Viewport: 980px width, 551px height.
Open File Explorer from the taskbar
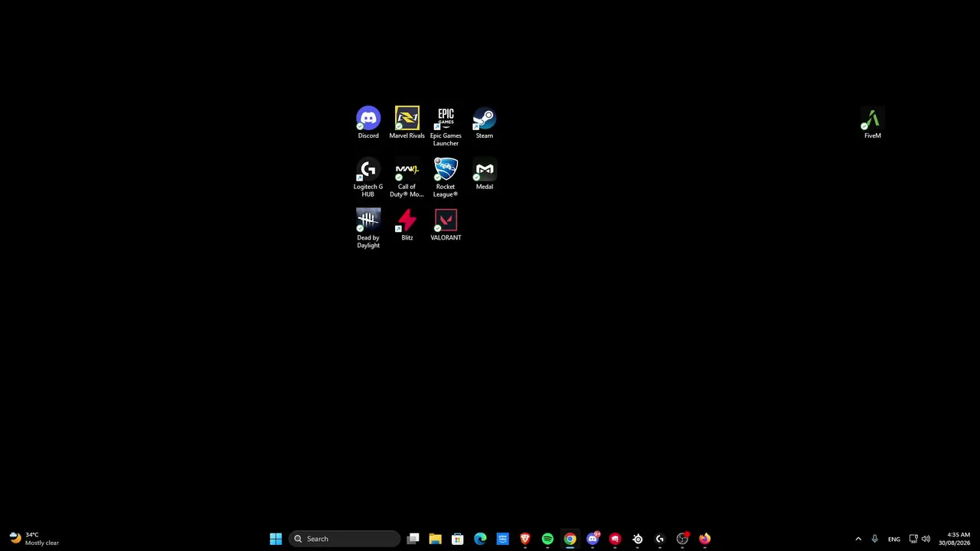[435, 539]
